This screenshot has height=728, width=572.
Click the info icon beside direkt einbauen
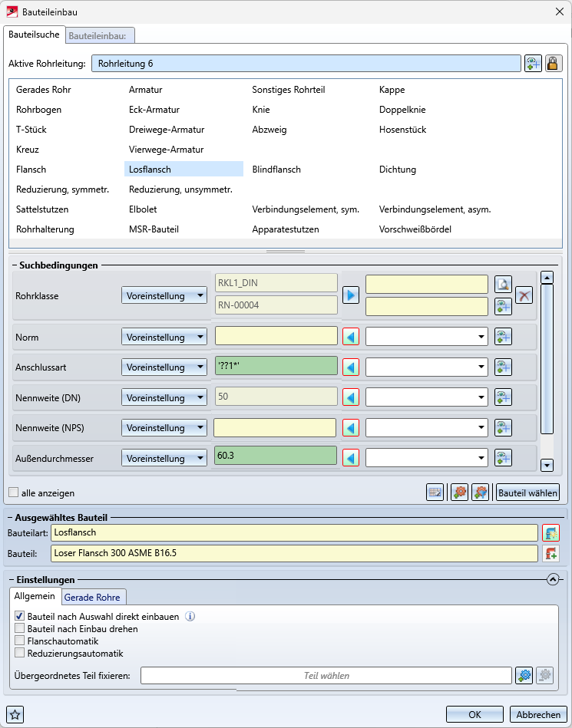pyautogui.click(x=190, y=617)
